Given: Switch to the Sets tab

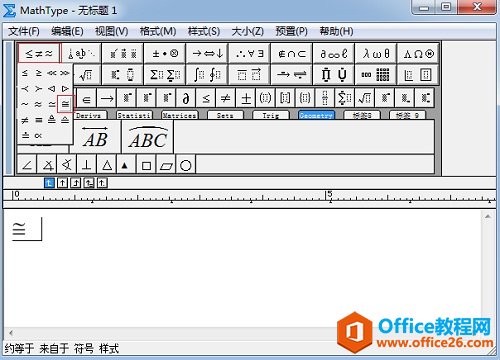Looking at the screenshot, I should click(225, 115).
